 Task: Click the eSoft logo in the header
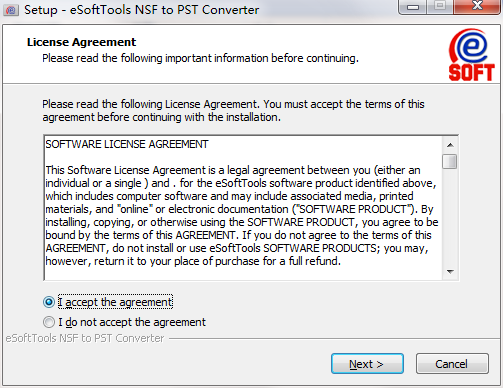[471, 55]
